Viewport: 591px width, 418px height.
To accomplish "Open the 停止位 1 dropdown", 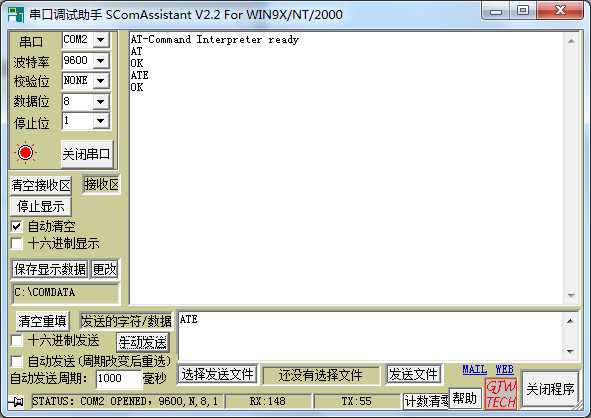I will (101, 121).
